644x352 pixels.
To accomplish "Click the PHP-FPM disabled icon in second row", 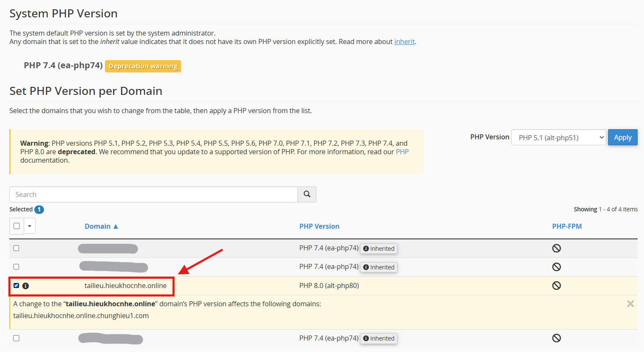I will (x=556, y=267).
